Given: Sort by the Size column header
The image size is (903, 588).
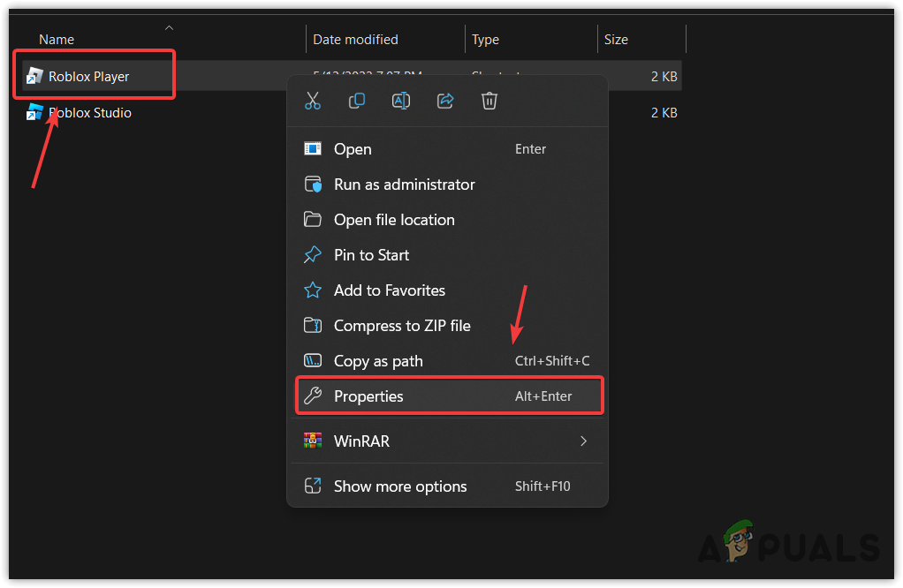Looking at the screenshot, I should click(616, 40).
